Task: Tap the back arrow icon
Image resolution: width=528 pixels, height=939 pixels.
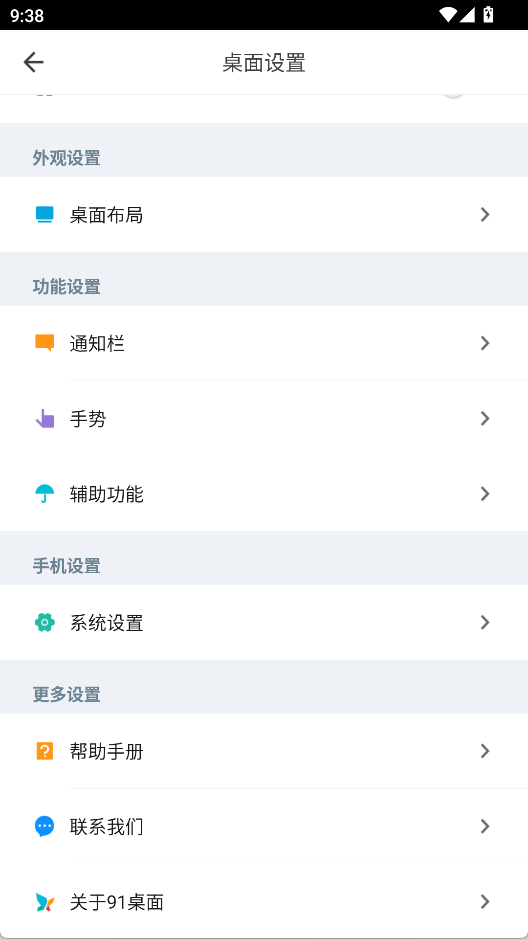Action: (x=34, y=62)
